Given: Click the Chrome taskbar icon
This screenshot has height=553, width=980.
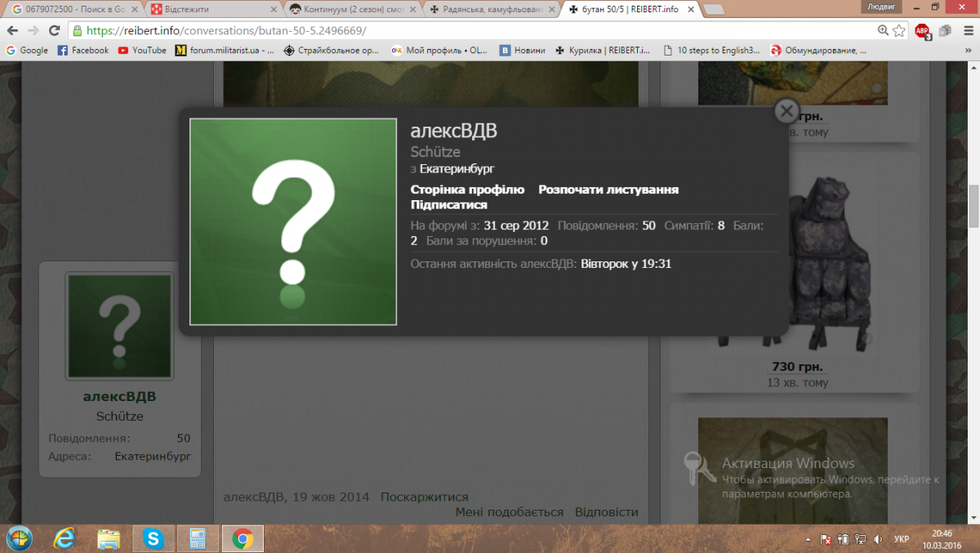Looking at the screenshot, I should (242, 538).
